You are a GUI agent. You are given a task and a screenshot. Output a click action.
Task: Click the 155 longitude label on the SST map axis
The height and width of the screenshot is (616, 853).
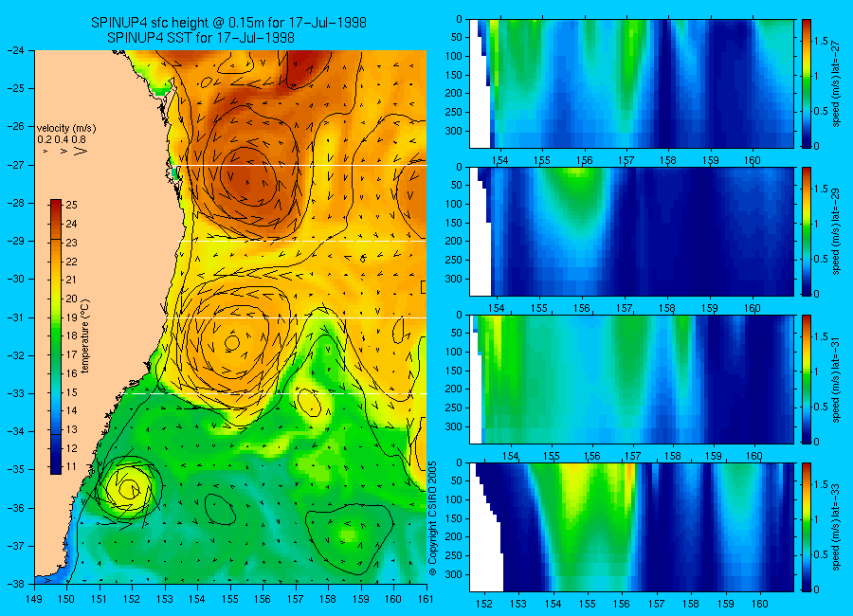click(x=230, y=599)
